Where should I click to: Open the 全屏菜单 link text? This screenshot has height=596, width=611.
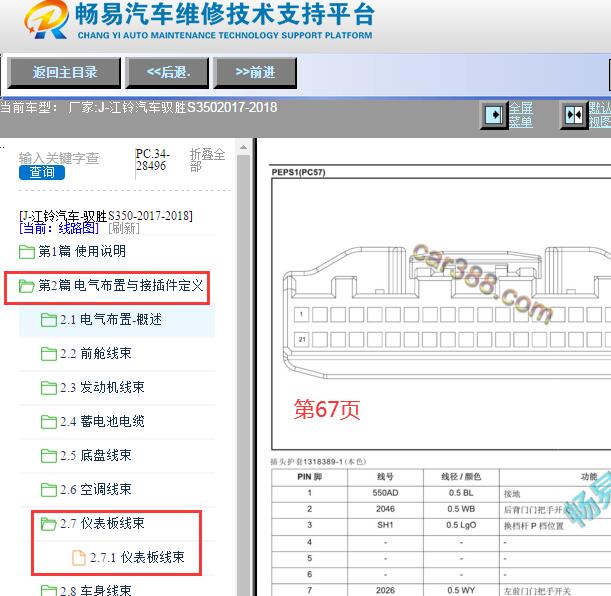click(521, 115)
